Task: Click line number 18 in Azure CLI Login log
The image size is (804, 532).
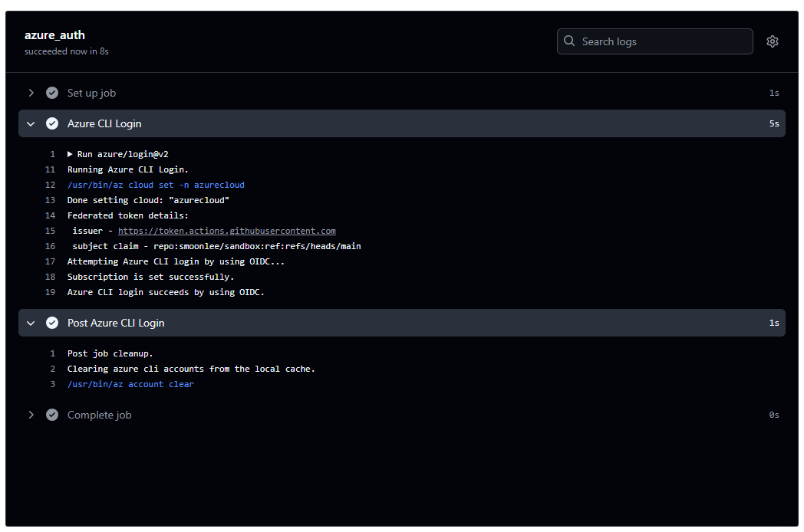Action: pos(51,277)
